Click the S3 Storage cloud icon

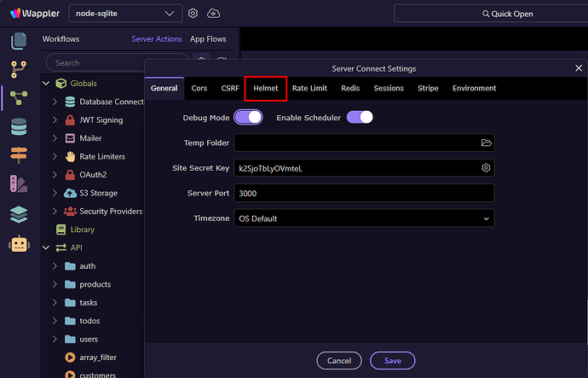70,193
